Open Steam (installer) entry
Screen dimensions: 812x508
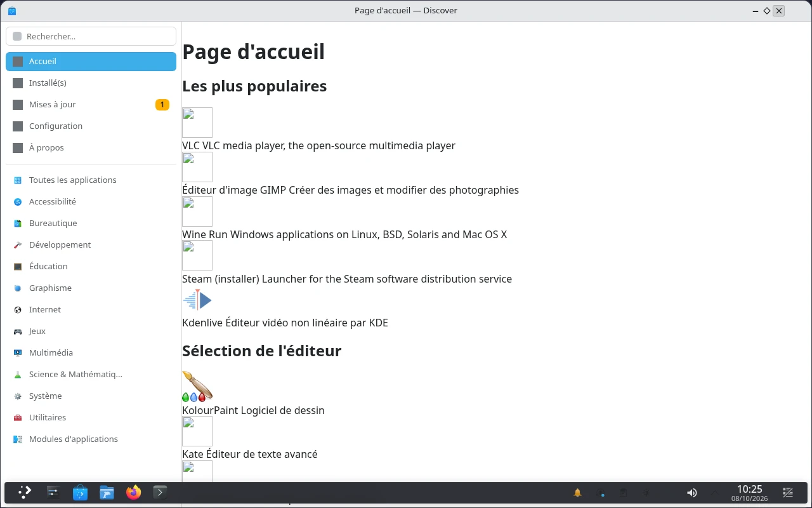point(347,279)
